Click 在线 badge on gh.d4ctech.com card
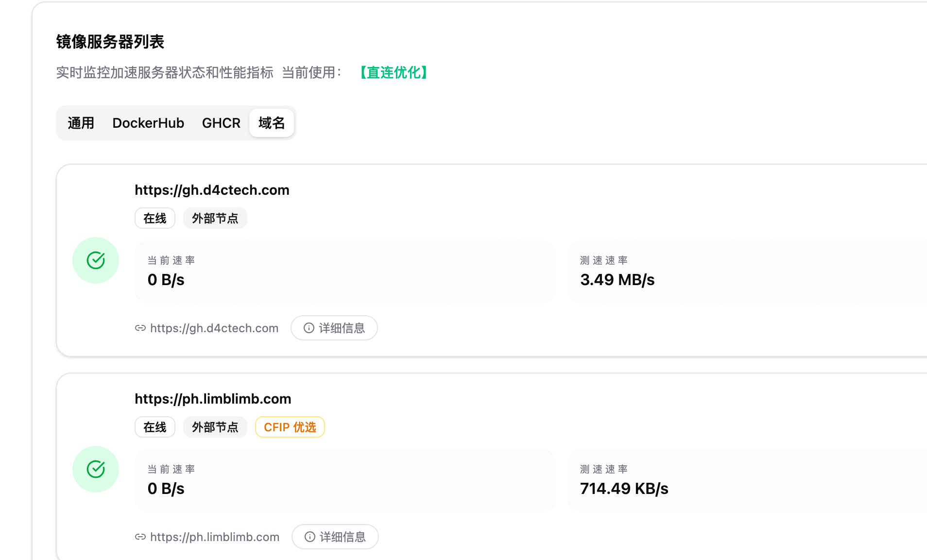 click(155, 219)
